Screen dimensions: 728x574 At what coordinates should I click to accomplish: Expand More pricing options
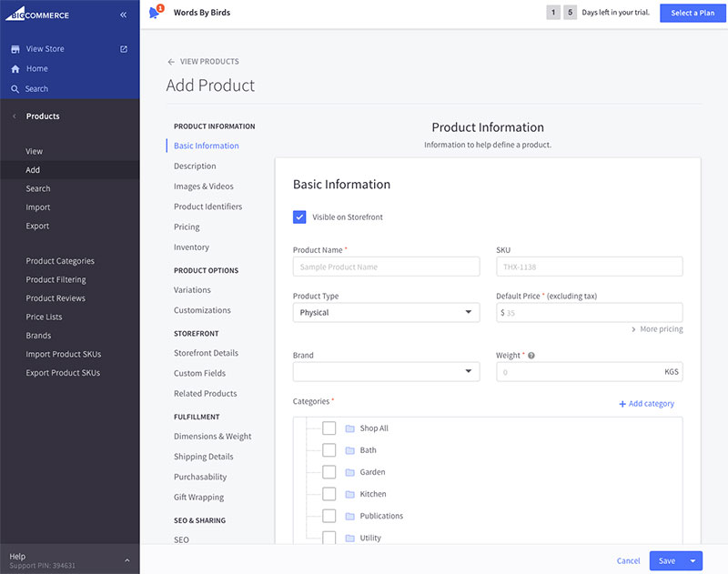point(657,329)
